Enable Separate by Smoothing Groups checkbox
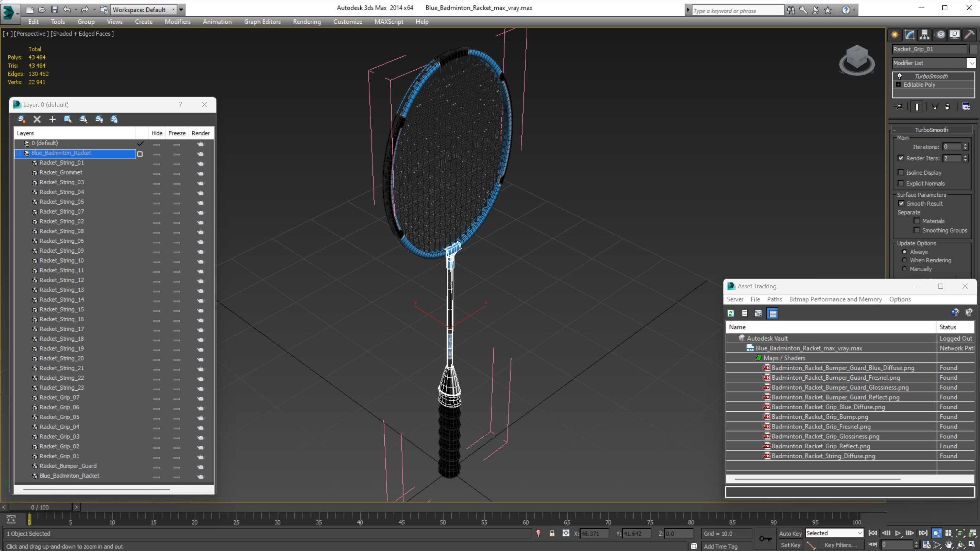 [x=917, y=230]
